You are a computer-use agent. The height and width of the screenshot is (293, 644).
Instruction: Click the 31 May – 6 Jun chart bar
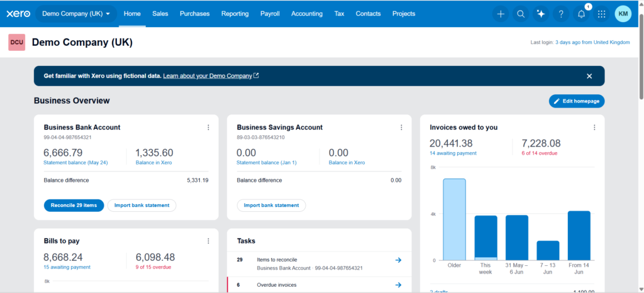[x=517, y=238]
